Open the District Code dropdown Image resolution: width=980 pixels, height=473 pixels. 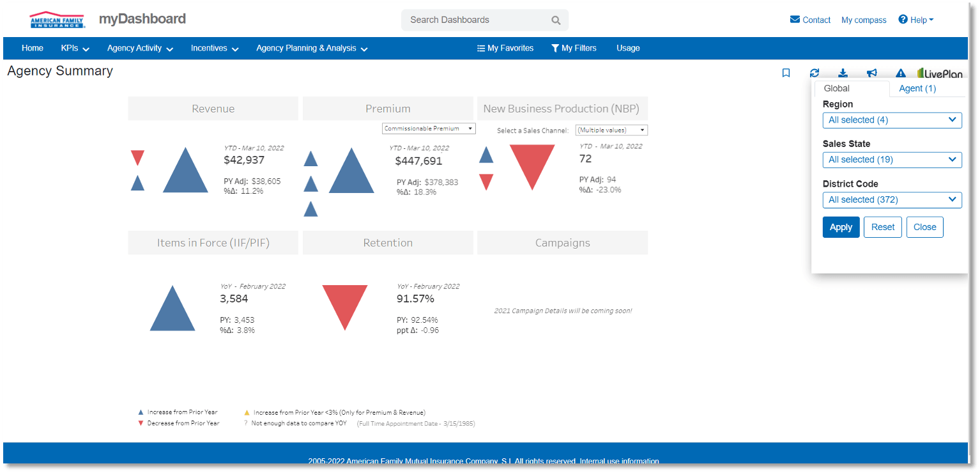pyautogui.click(x=892, y=200)
